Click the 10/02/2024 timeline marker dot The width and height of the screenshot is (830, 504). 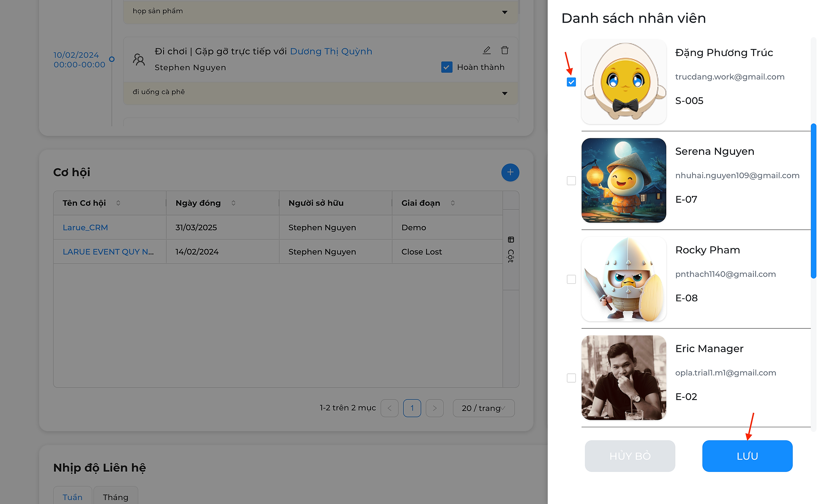click(x=112, y=59)
